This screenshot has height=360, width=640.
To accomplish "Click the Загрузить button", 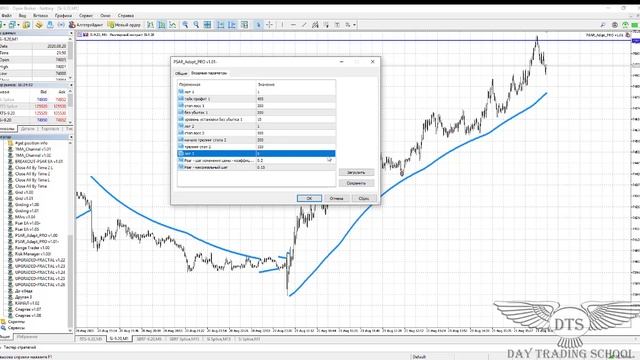I will pos(356,172).
